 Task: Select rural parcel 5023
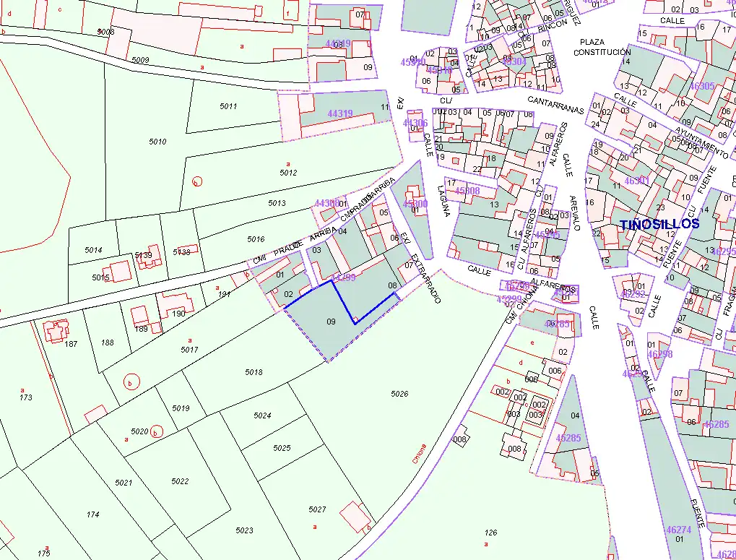(244, 530)
